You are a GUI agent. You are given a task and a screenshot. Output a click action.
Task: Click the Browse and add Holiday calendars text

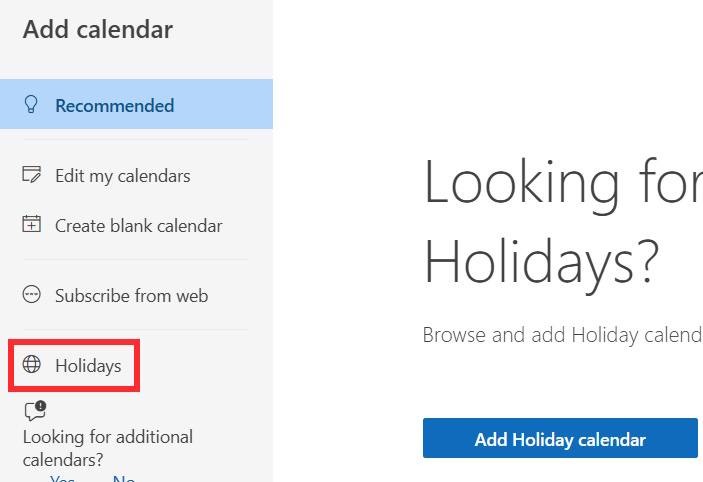tap(562, 334)
